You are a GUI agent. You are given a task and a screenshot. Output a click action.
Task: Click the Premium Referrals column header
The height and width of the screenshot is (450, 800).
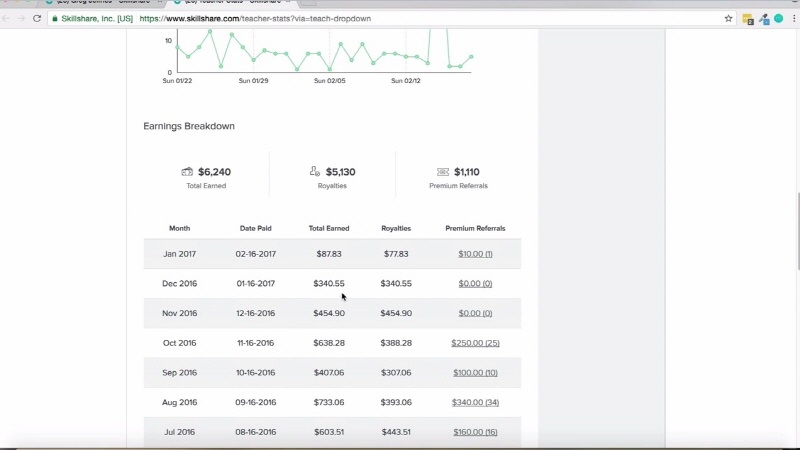pyautogui.click(x=475, y=228)
